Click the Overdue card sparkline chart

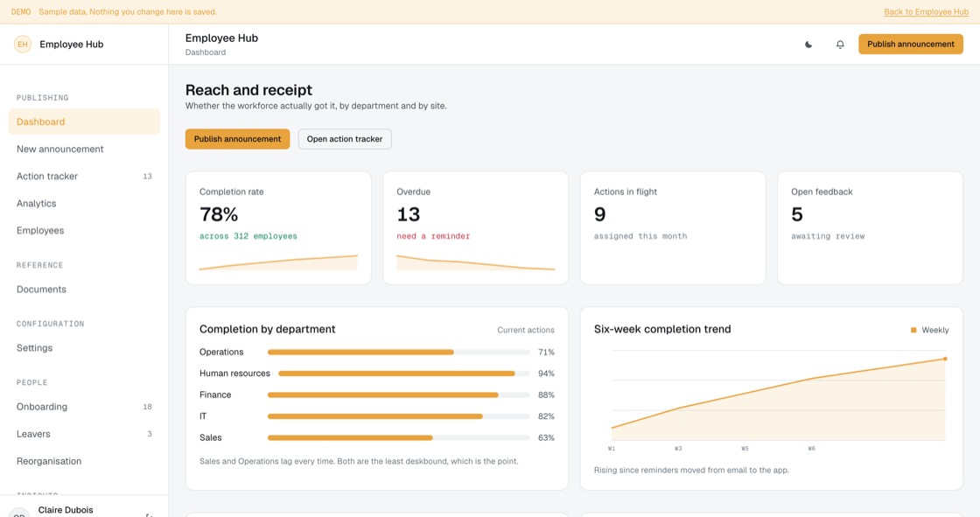(476, 262)
